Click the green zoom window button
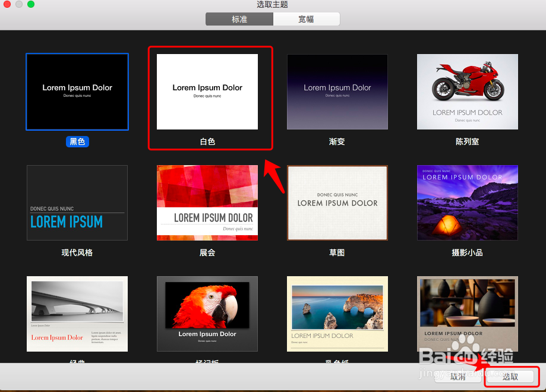Image resolution: width=546 pixels, height=392 pixels. [31, 4]
